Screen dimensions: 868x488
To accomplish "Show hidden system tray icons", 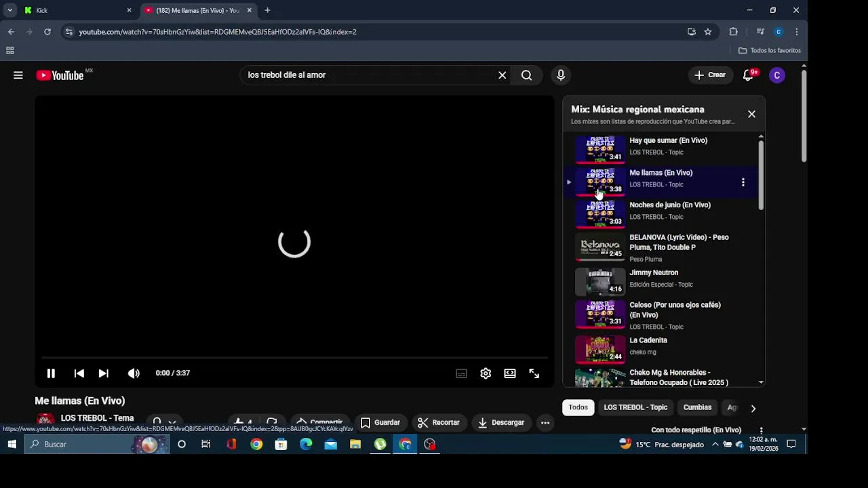I will 715,445.
